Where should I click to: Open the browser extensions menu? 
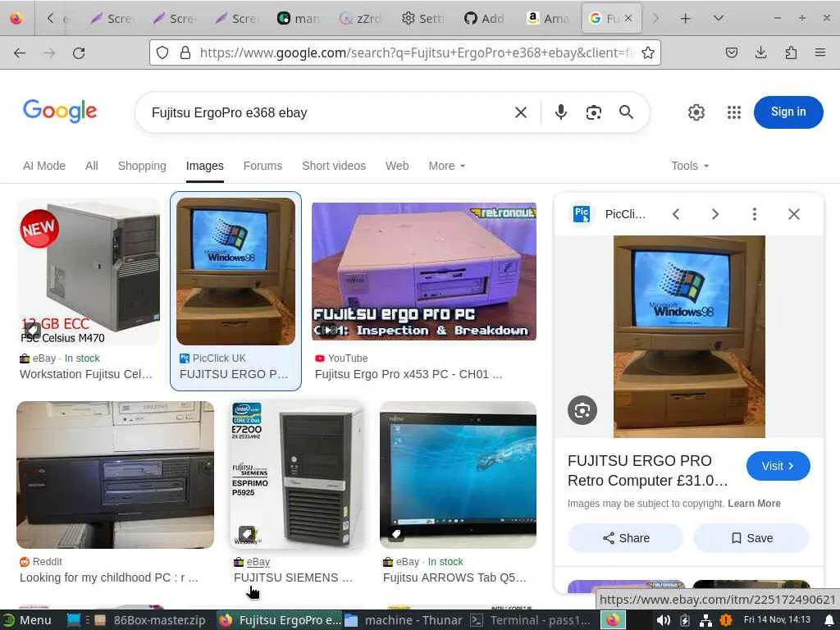(791, 52)
